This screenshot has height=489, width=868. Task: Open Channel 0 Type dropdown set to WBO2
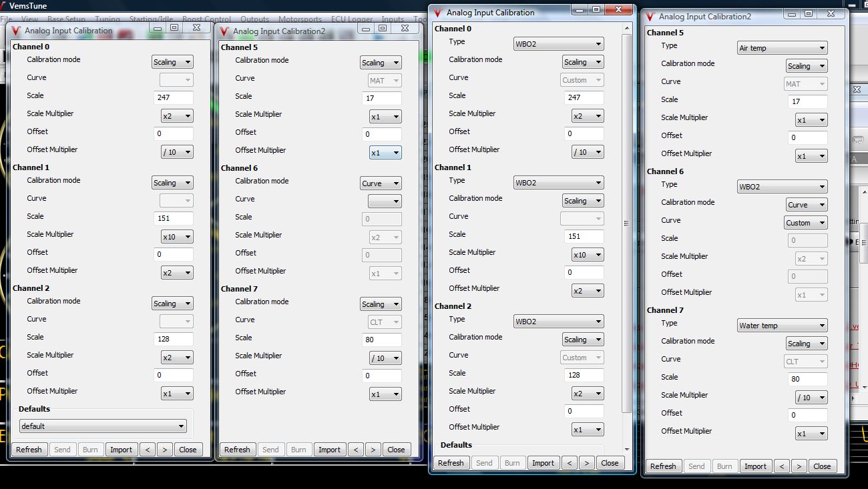[558, 44]
